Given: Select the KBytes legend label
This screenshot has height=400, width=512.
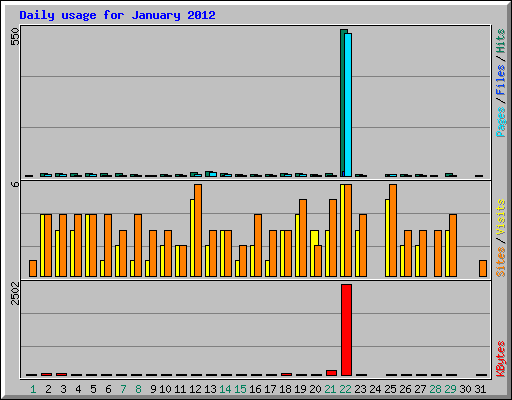Looking at the screenshot, I should pos(501,359).
